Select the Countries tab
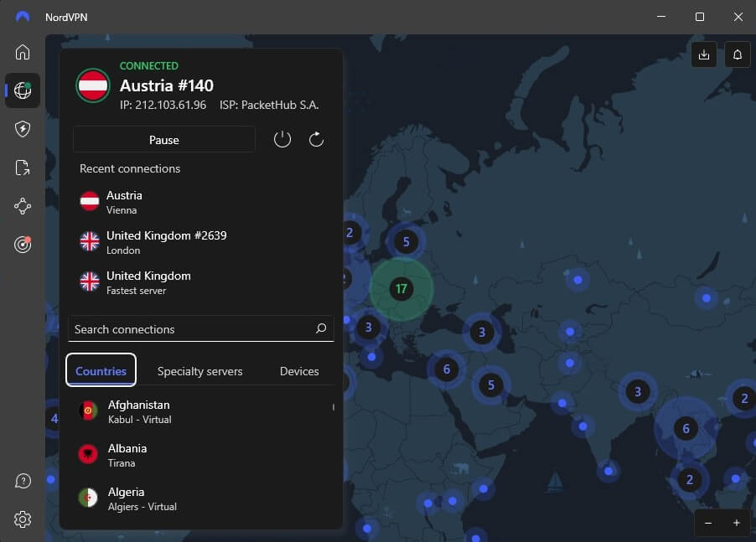This screenshot has height=542, width=756. coord(101,370)
